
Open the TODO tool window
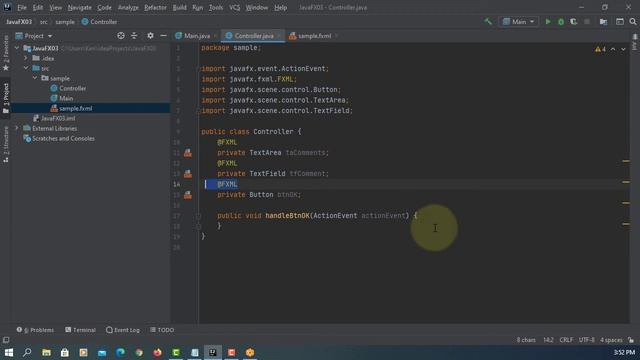[x=162, y=330]
